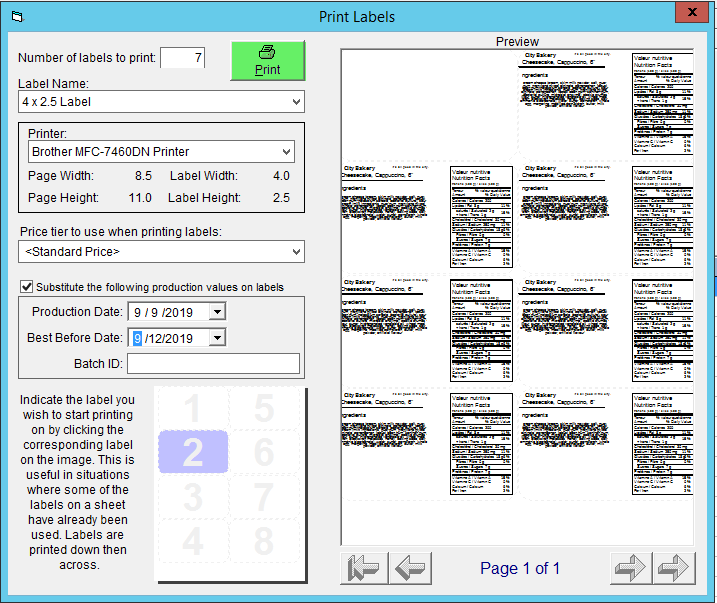Viewport: 717px width, 603px height.
Task: Click the Print Labels window icon
Action: coord(17,17)
